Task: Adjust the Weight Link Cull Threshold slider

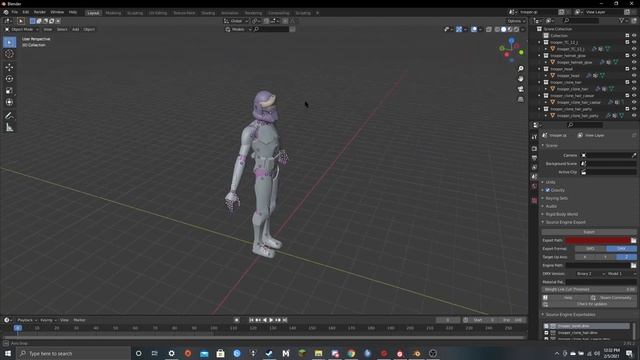Action: [x=589, y=289]
